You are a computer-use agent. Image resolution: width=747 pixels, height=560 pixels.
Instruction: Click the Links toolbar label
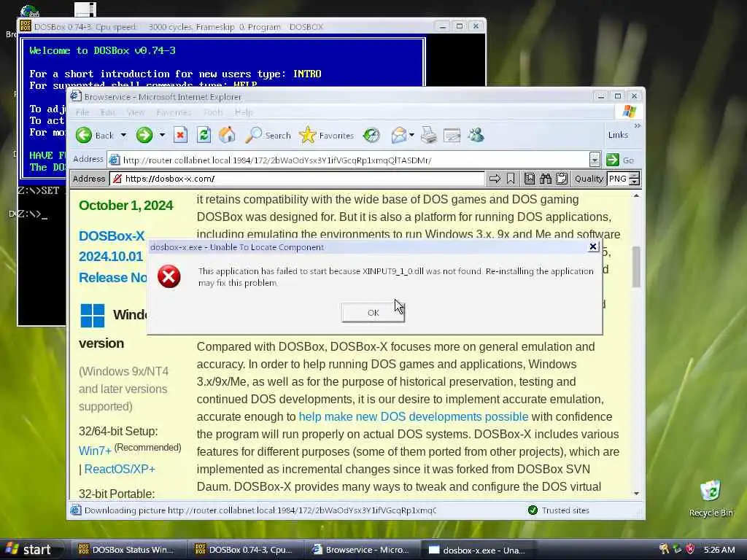618,135
